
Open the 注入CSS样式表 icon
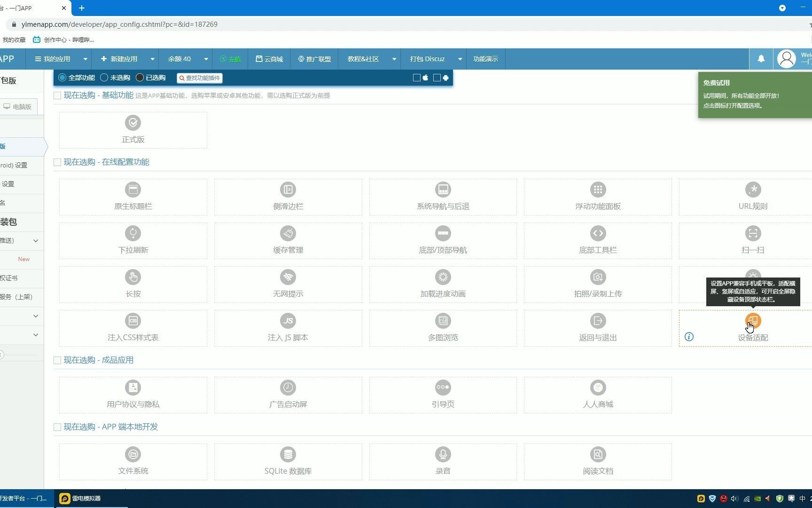[x=133, y=321]
